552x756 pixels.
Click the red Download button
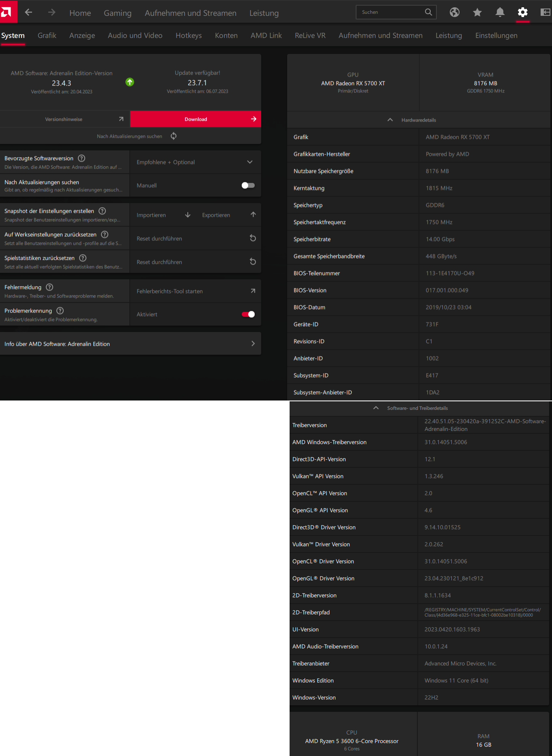(195, 119)
